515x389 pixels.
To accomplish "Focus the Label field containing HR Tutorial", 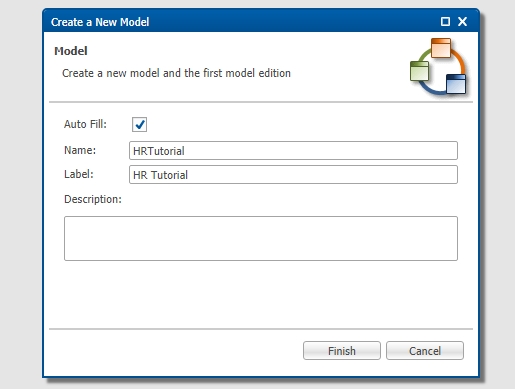I will point(293,175).
